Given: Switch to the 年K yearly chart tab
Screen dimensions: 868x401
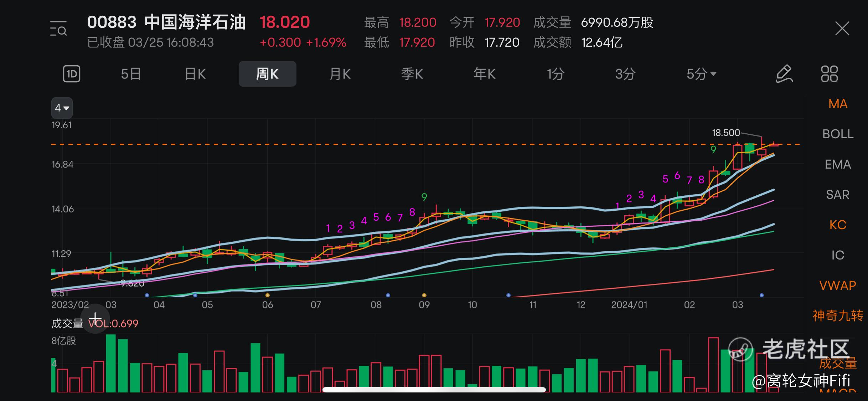Looking at the screenshot, I should (x=484, y=74).
